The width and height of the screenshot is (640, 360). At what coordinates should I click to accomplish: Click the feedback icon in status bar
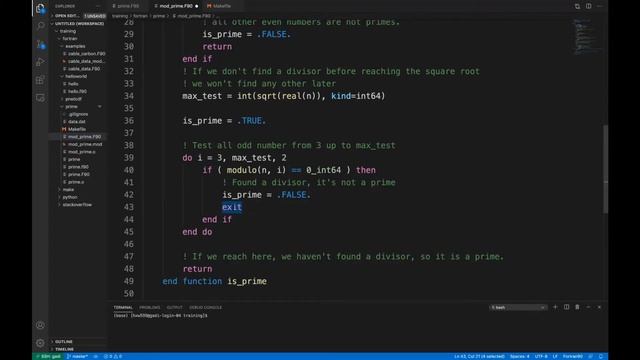591,356
